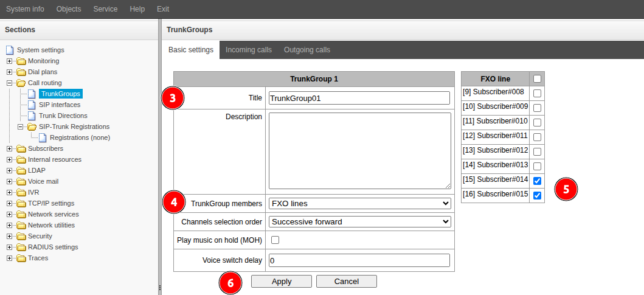Enable Play music on hold checkbox
The height and width of the screenshot is (295, 644).
click(275, 240)
